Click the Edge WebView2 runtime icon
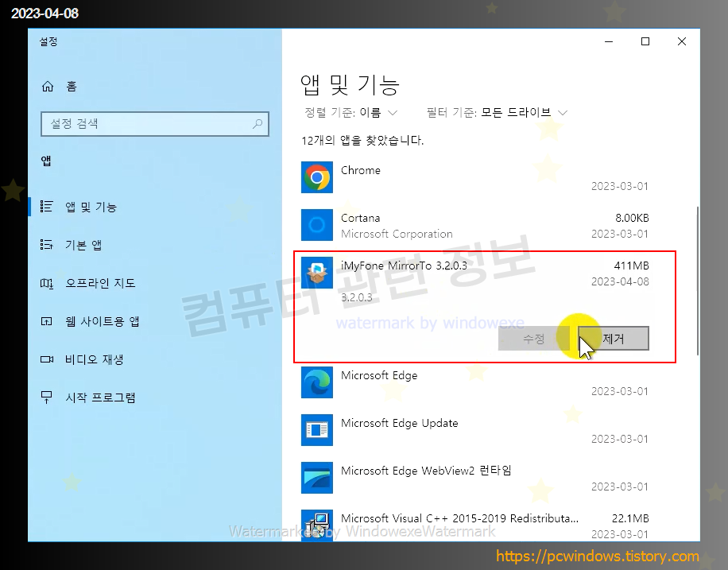The height and width of the screenshot is (570, 728). click(x=316, y=478)
